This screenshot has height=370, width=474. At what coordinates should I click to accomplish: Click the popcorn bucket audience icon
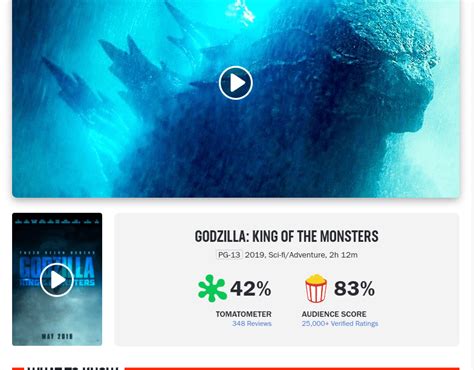[316, 288]
